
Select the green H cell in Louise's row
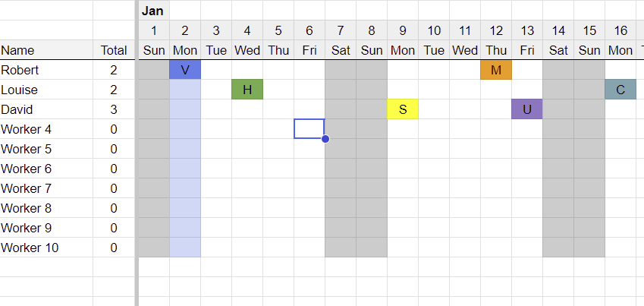[247, 90]
